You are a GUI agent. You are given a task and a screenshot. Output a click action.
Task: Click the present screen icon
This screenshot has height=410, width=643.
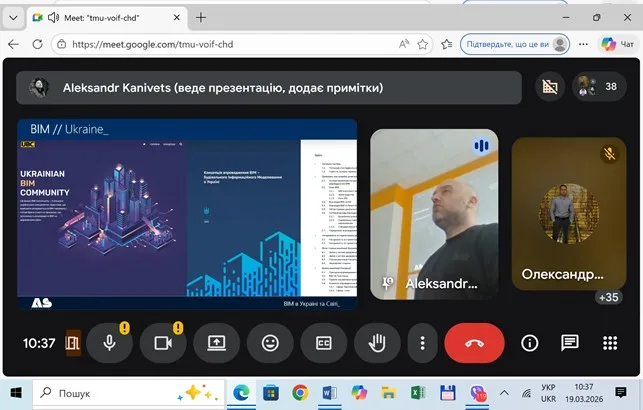click(x=216, y=343)
